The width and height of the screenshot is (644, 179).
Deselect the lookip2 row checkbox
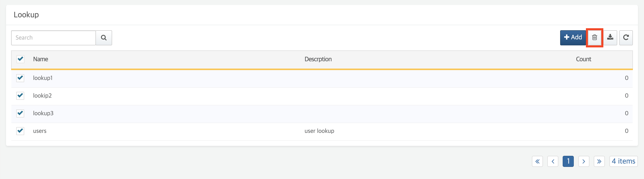(x=20, y=96)
